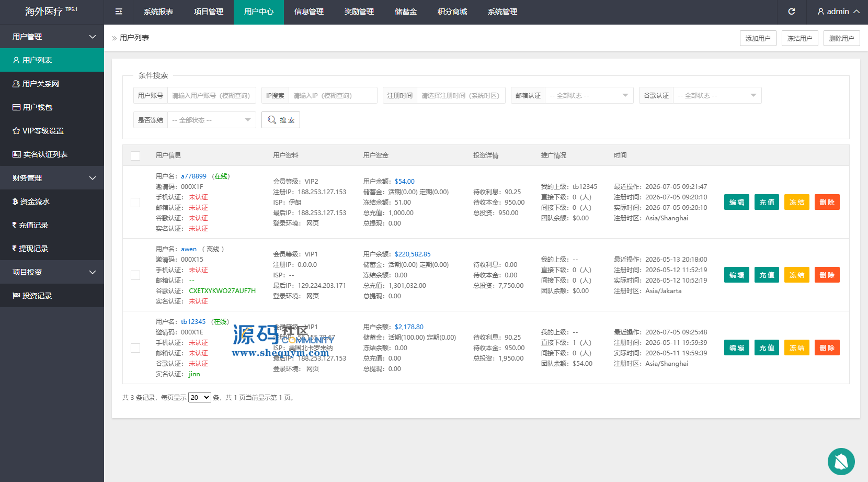Open the 积分商城 top menu
The width and height of the screenshot is (868, 482).
click(452, 12)
